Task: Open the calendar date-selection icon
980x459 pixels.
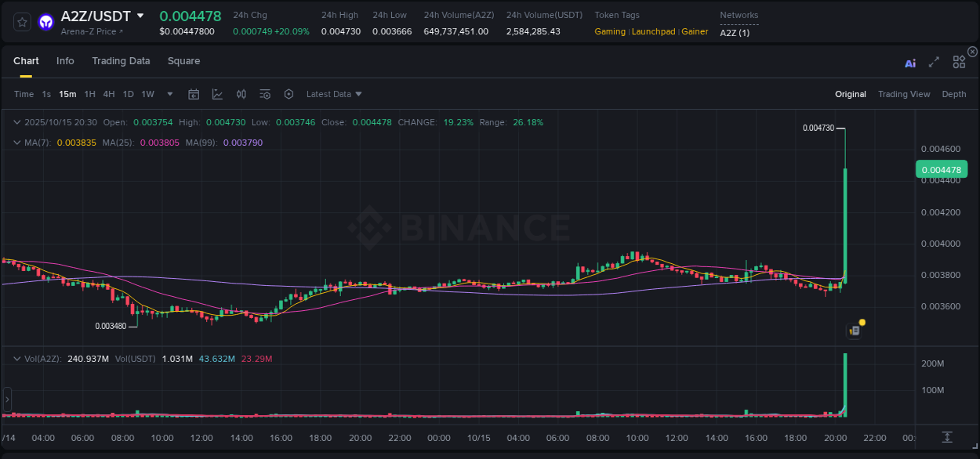Action: 194,93
